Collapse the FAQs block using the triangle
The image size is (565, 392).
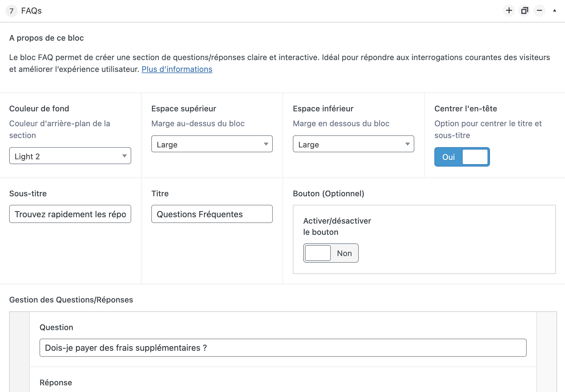coord(554,11)
